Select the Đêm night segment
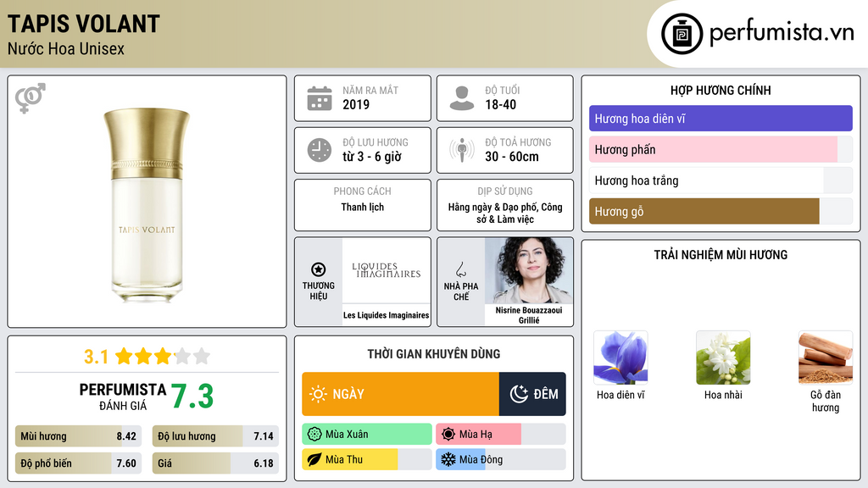This screenshot has height=488, width=868. click(532, 394)
